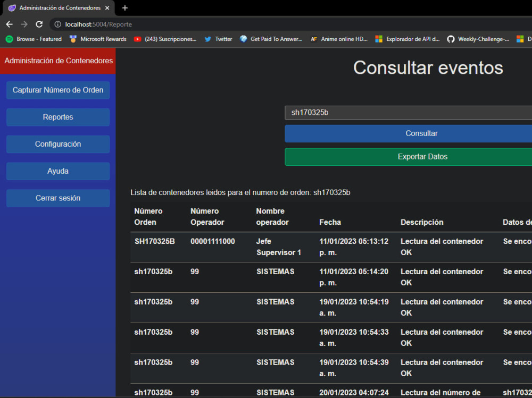532x398 pixels.
Task: Open the Microsoft Rewards bookmark
Action: [x=98, y=39]
